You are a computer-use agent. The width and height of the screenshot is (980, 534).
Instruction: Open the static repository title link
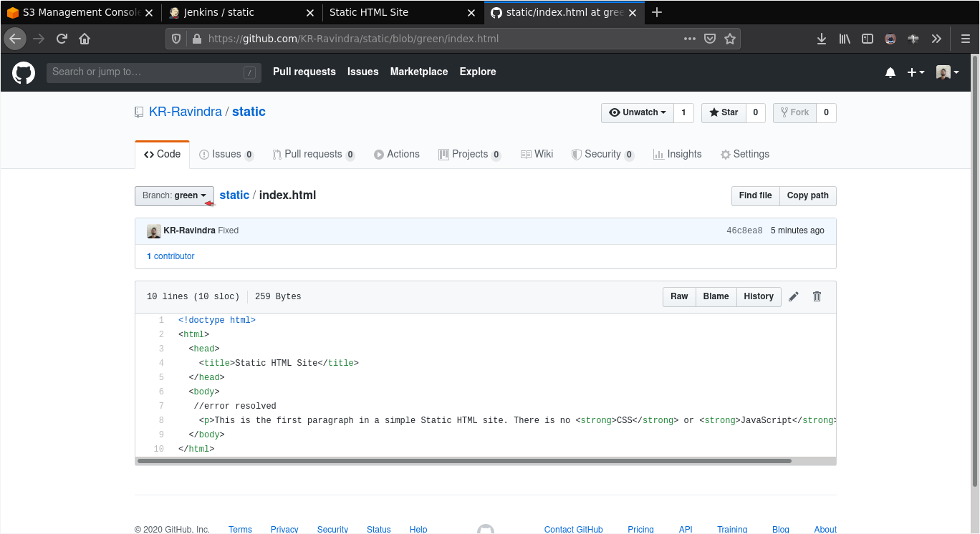(249, 112)
